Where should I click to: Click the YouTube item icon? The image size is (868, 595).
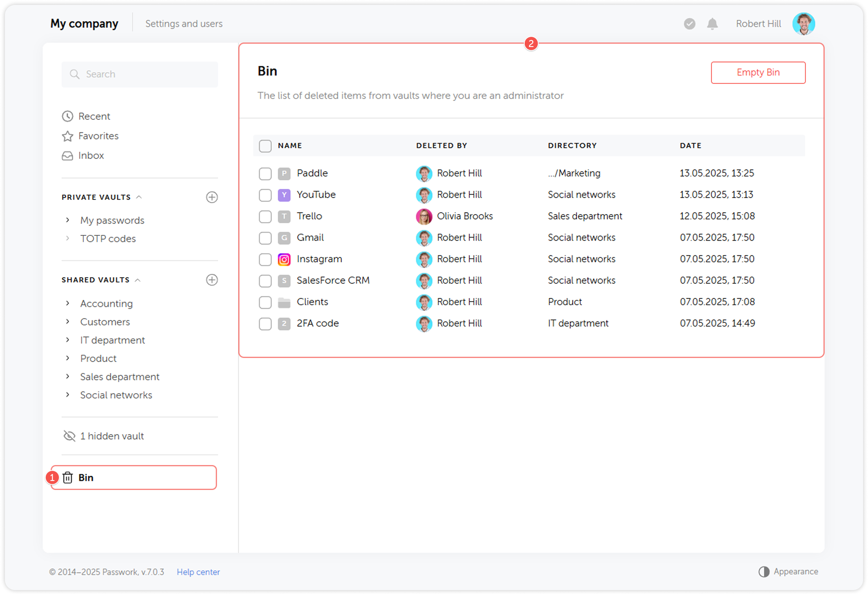click(x=284, y=195)
